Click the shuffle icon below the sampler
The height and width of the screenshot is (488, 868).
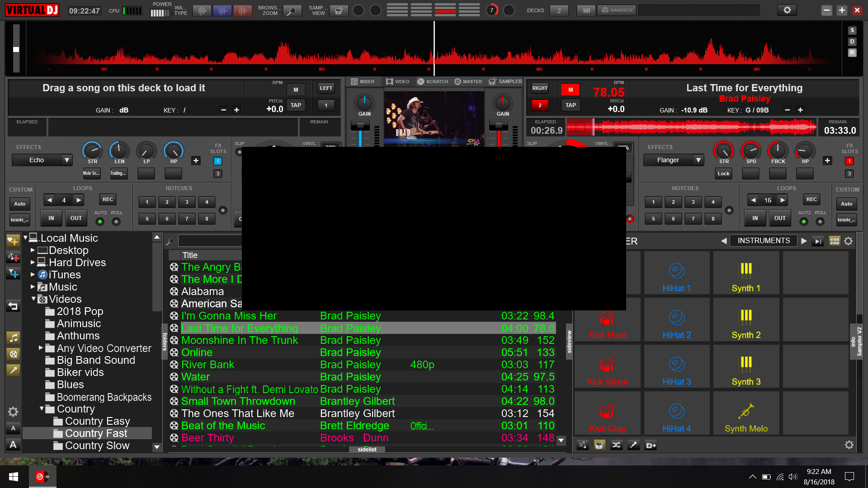[x=617, y=445]
